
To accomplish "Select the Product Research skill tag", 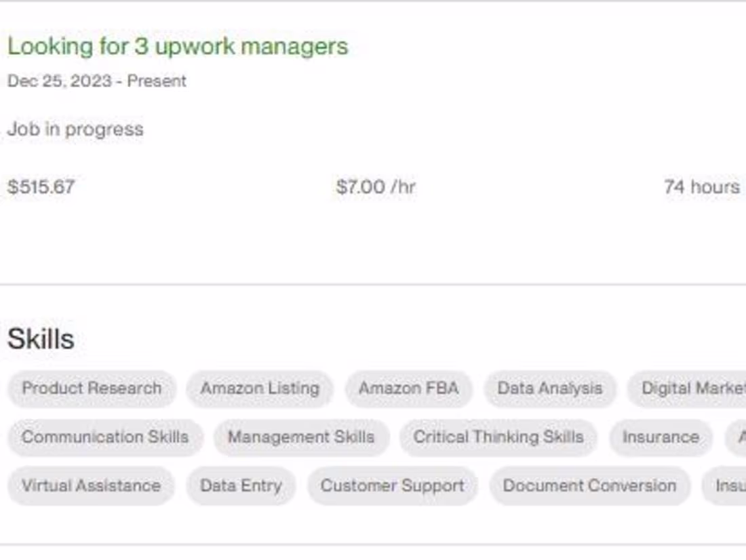I will click(91, 389).
